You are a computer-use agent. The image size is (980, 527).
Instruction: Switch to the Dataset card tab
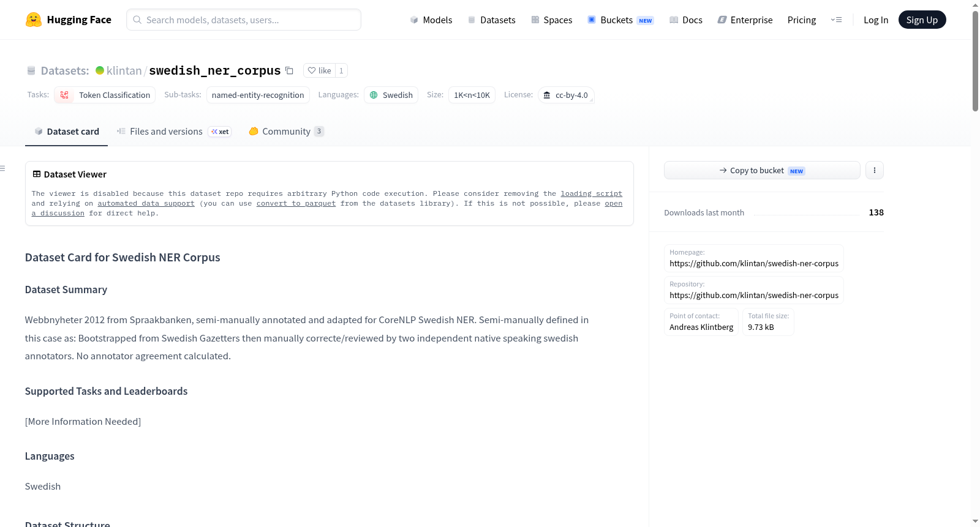[x=67, y=132]
